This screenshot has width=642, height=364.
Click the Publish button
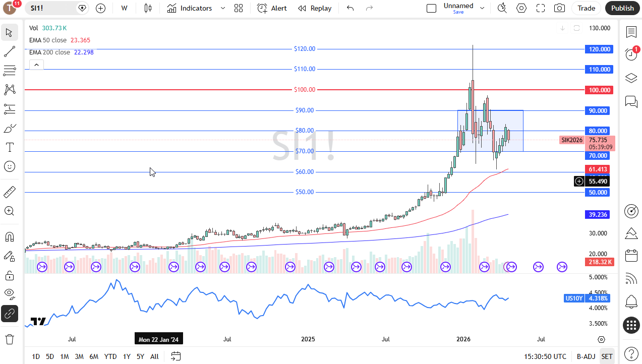[622, 8]
